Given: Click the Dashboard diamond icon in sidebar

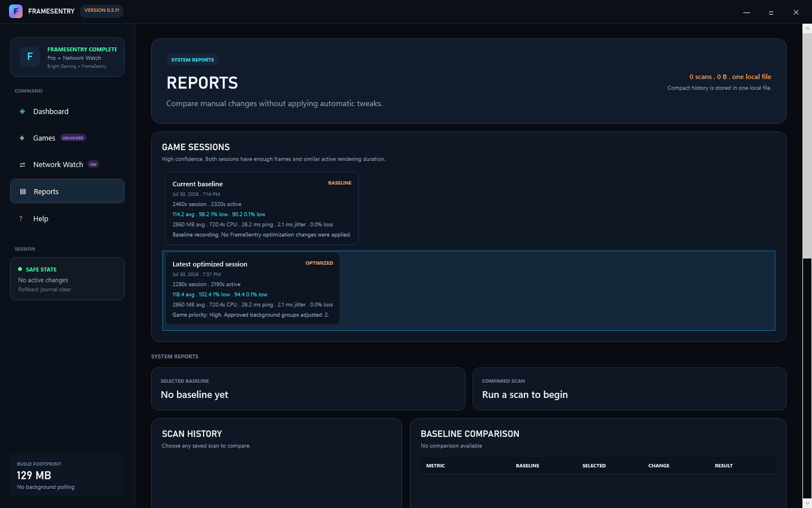Looking at the screenshot, I should [23, 112].
